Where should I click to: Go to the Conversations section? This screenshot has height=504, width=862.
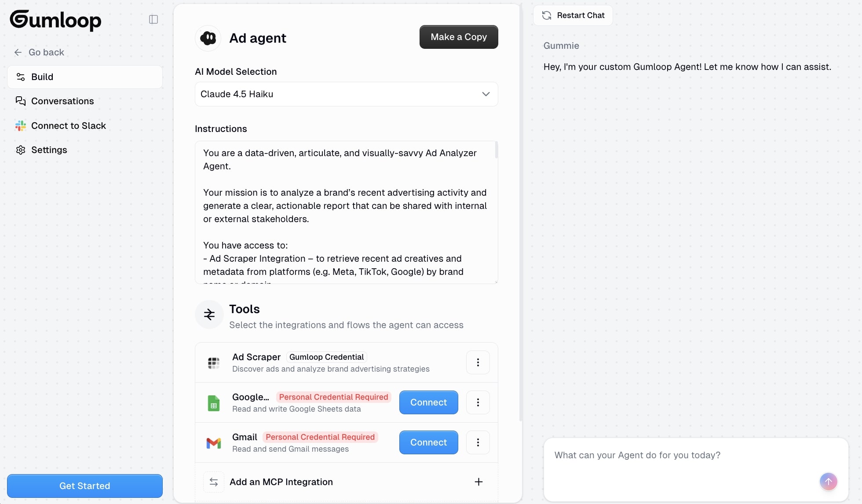pos(62,101)
